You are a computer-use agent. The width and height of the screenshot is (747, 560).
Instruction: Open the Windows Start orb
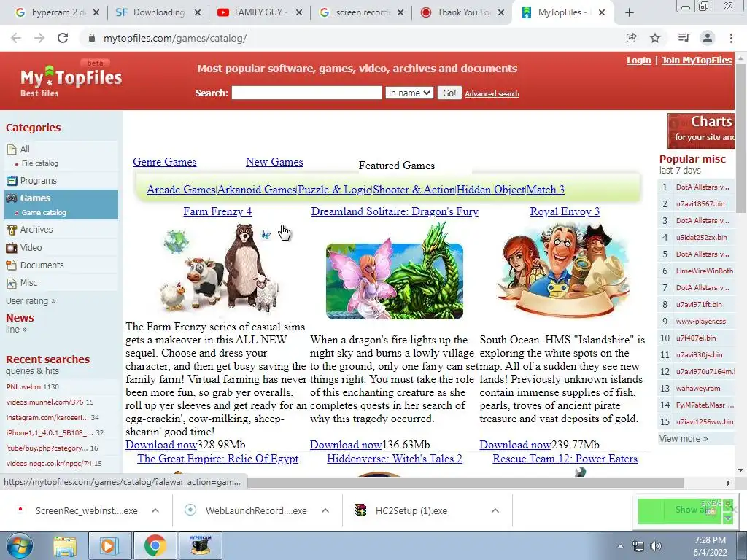click(x=19, y=545)
